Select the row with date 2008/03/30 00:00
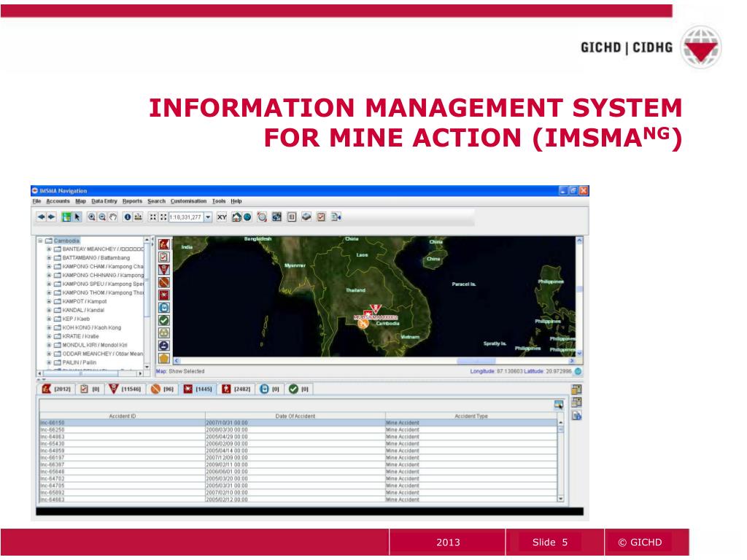747x560 pixels. 298,429
